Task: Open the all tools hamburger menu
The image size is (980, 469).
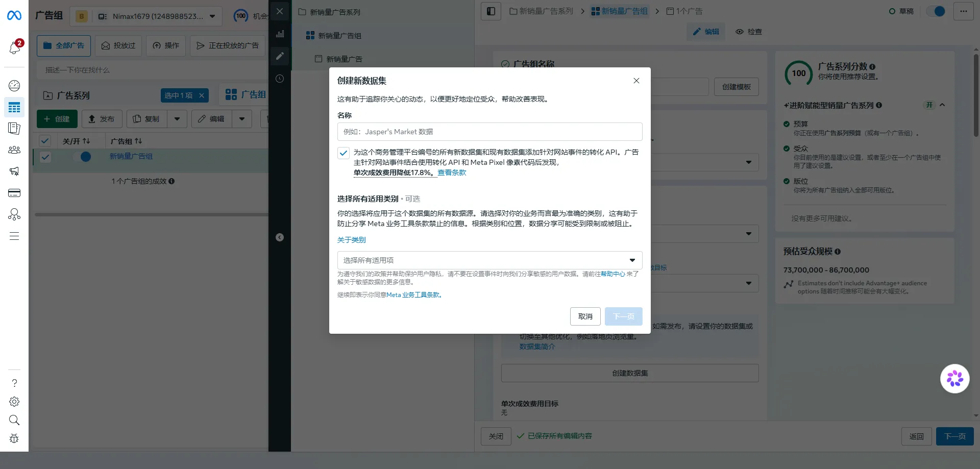Action: tap(14, 236)
